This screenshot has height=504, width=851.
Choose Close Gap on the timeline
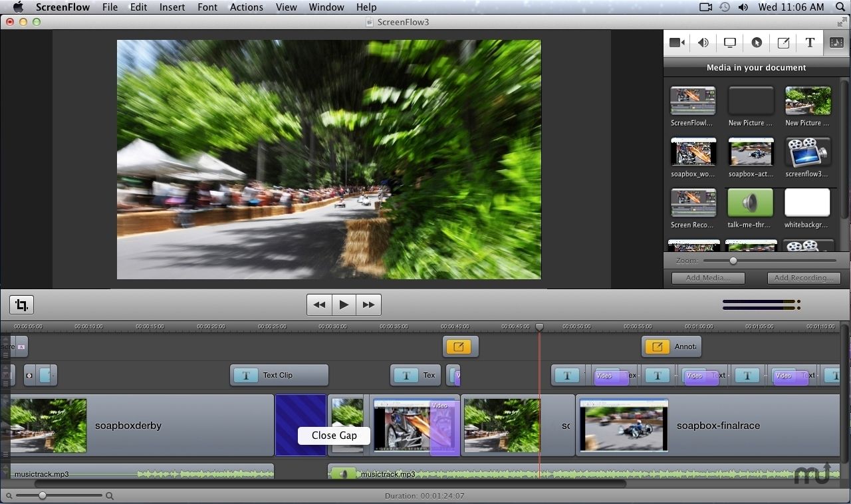pyautogui.click(x=334, y=436)
